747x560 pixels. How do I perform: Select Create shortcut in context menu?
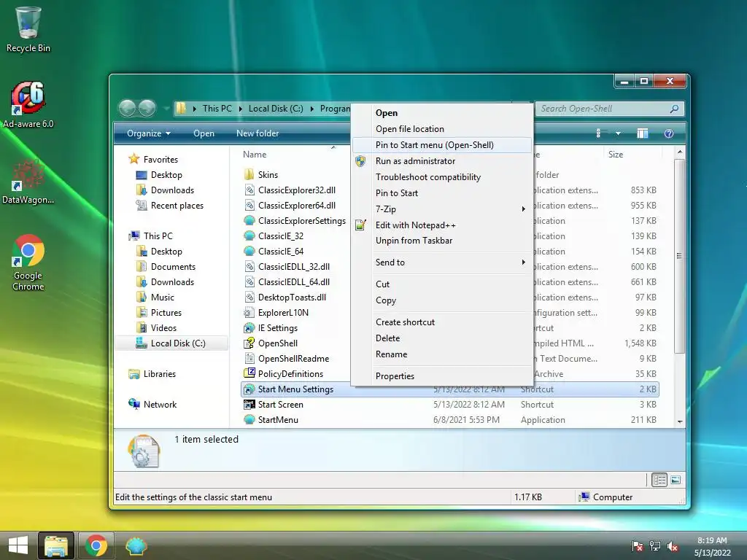point(442,322)
